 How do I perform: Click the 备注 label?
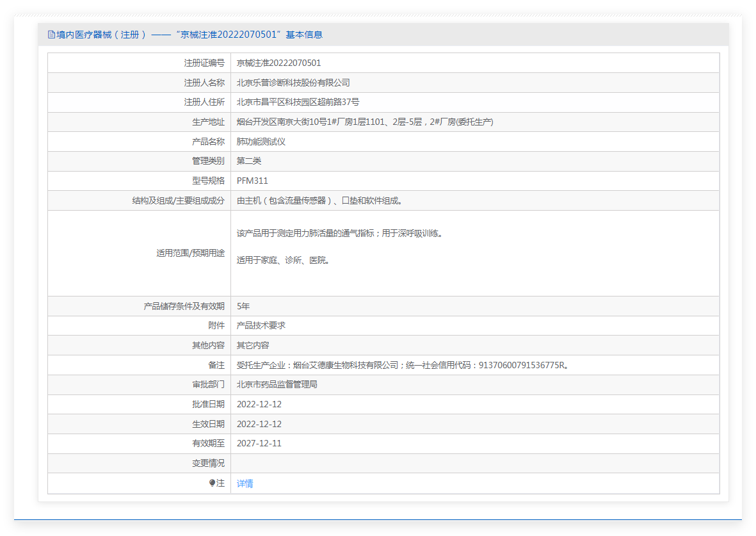tap(216, 365)
